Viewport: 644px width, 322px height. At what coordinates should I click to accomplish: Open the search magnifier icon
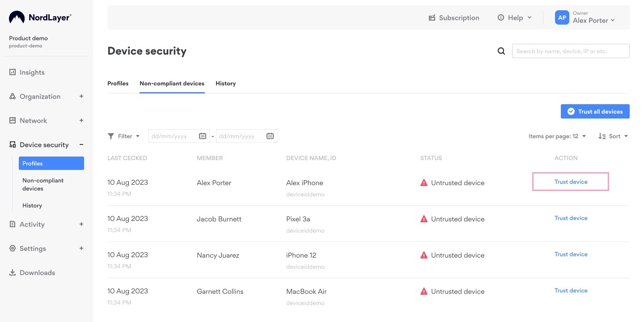pyautogui.click(x=501, y=51)
